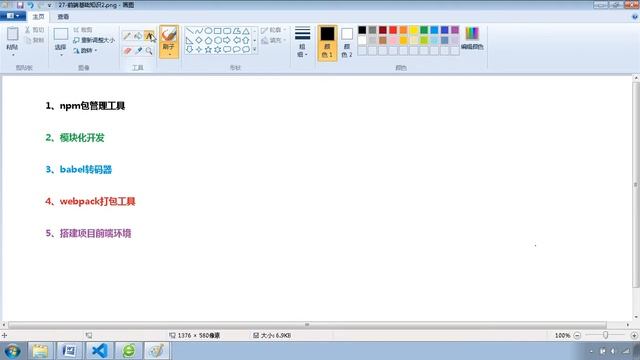
Task: Open the Size (粗细) line thickness dropdown
Action: (x=302, y=42)
